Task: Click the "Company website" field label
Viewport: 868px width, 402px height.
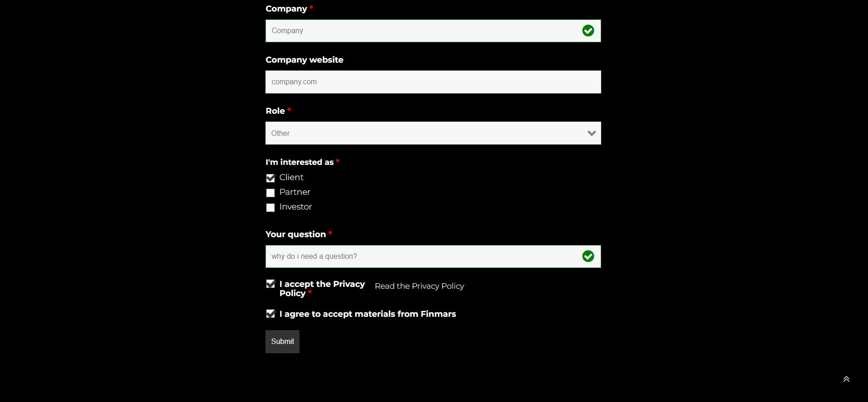Action: pyautogui.click(x=304, y=60)
